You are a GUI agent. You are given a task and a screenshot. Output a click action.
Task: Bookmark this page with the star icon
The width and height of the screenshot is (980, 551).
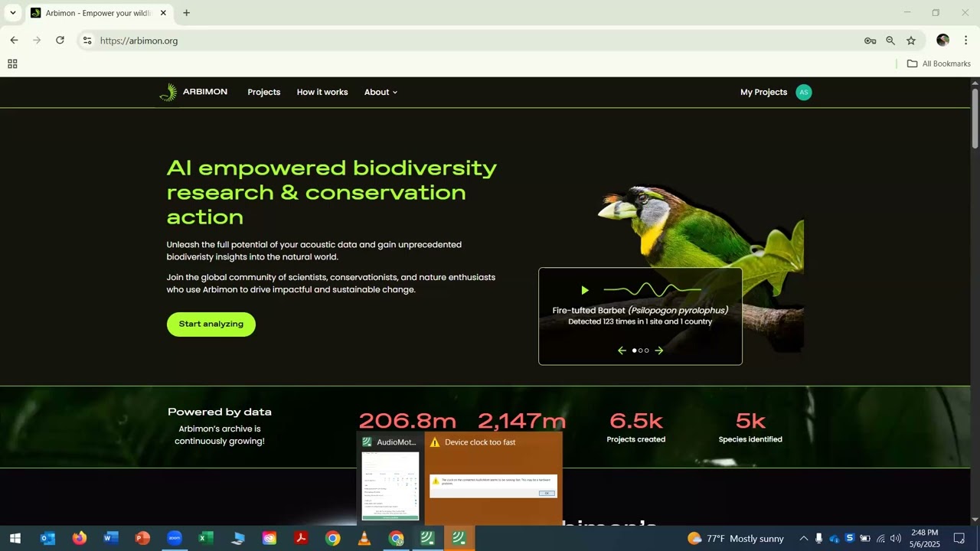[911, 41]
